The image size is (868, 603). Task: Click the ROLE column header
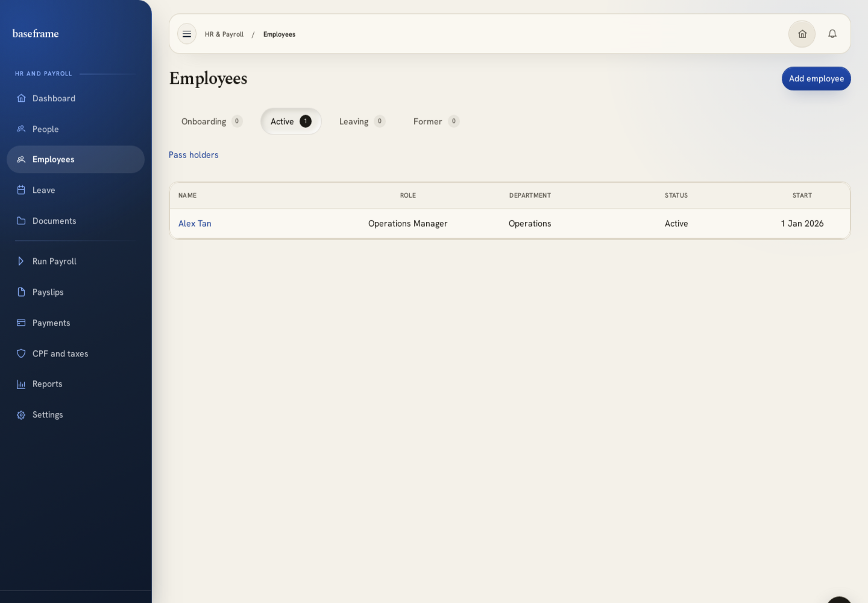pyautogui.click(x=408, y=195)
